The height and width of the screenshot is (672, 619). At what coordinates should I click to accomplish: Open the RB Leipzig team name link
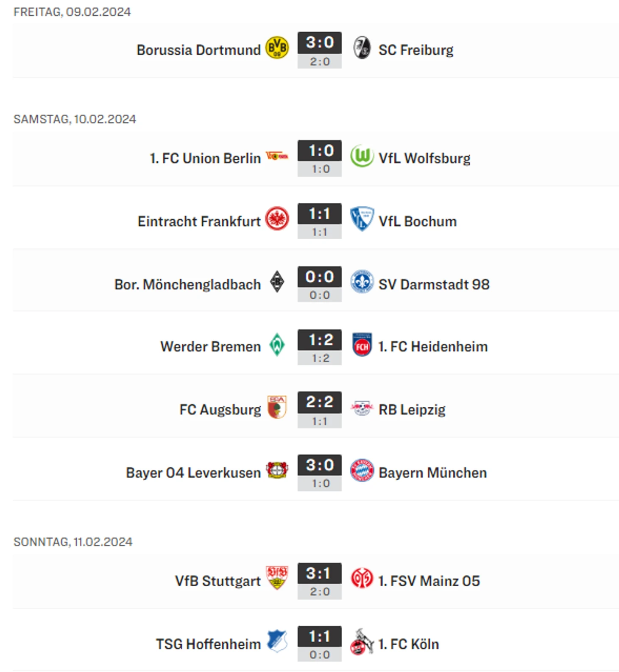(x=412, y=410)
